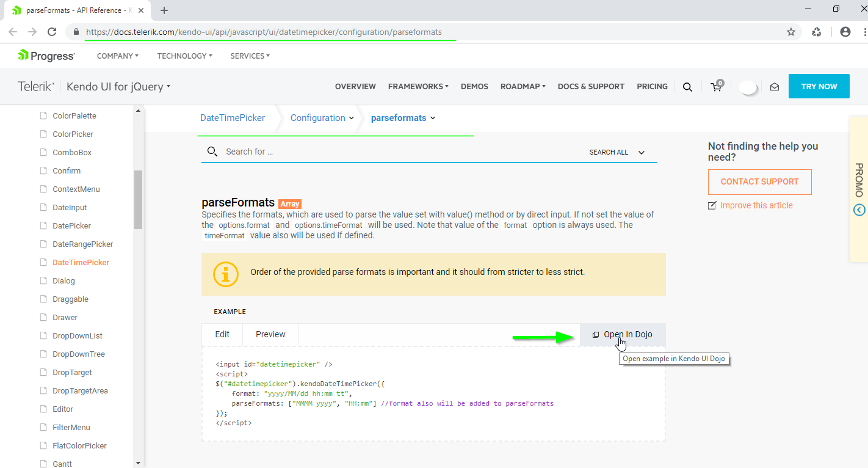The width and height of the screenshot is (868, 468).
Task: Bookmark this page with the star icon
Action: (x=791, y=32)
